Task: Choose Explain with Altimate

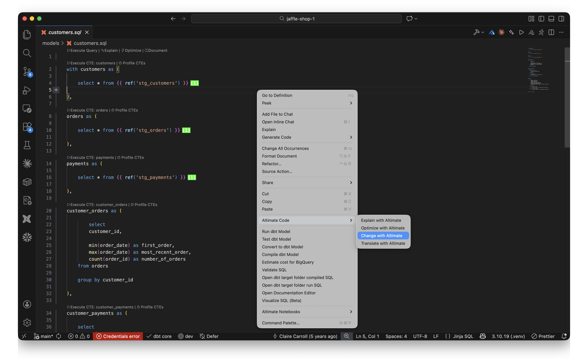Action: pos(383,220)
